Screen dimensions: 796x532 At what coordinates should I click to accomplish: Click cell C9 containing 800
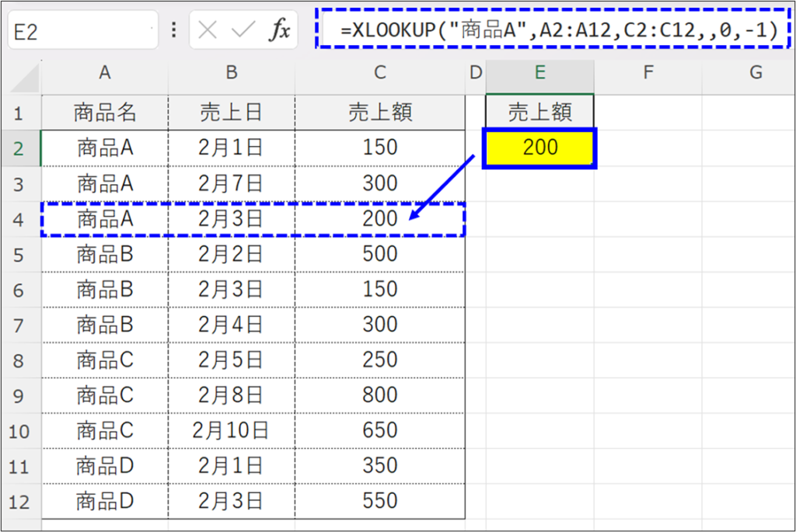tap(379, 395)
